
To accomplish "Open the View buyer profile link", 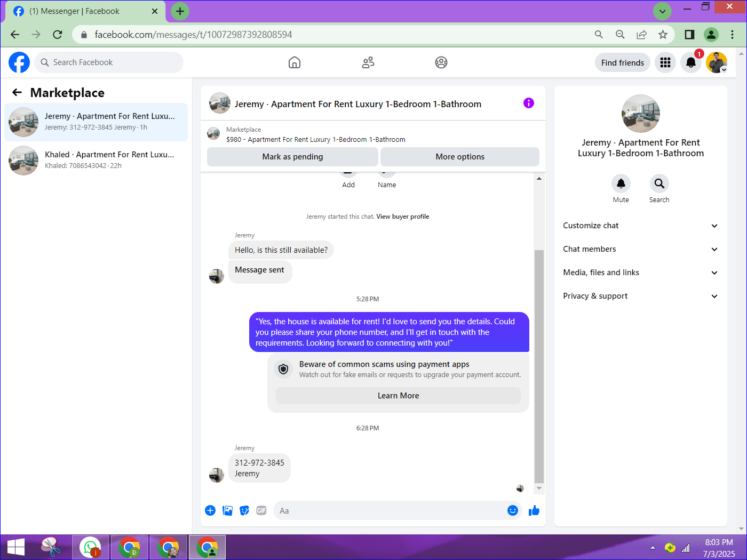I will [403, 217].
